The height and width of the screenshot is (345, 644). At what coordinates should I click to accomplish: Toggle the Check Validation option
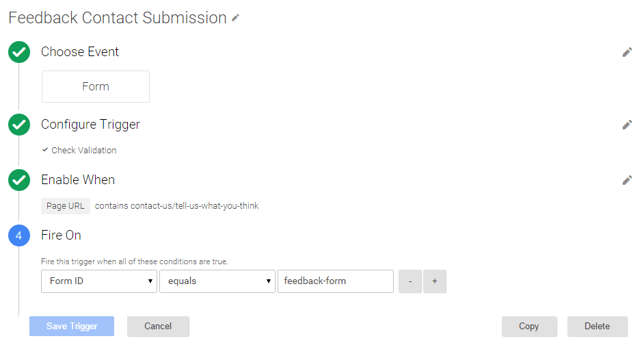pyautogui.click(x=79, y=150)
